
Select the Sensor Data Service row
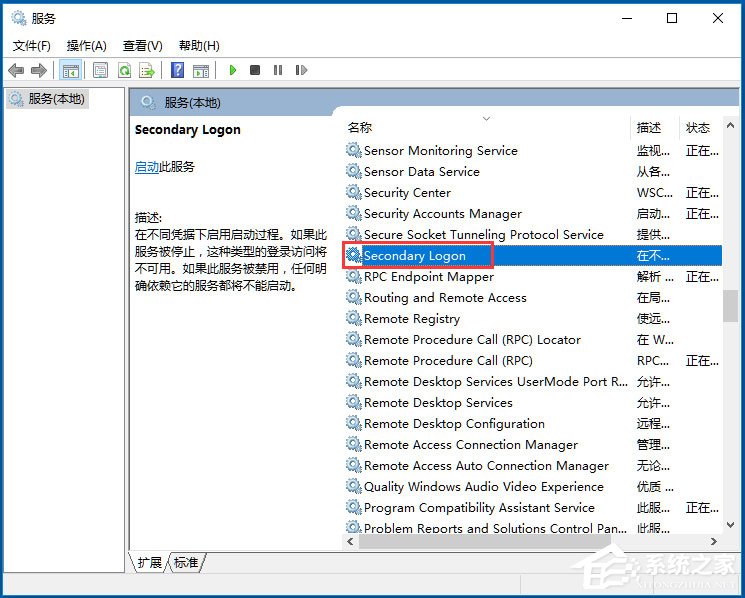pos(532,171)
